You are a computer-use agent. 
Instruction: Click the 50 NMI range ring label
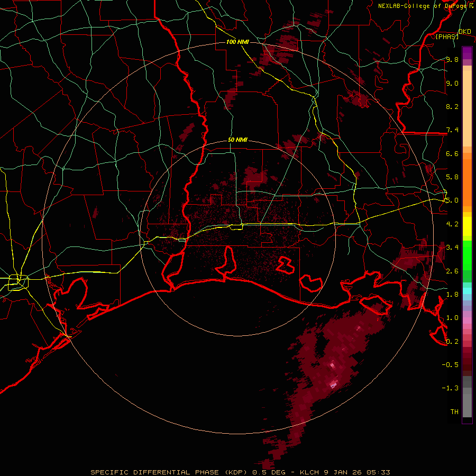pyautogui.click(x=237, y=140)
